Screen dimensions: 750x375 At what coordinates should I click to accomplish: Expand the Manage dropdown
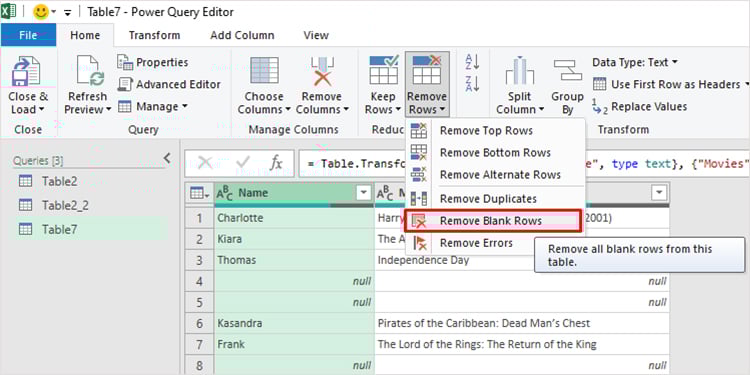point(185,107)
